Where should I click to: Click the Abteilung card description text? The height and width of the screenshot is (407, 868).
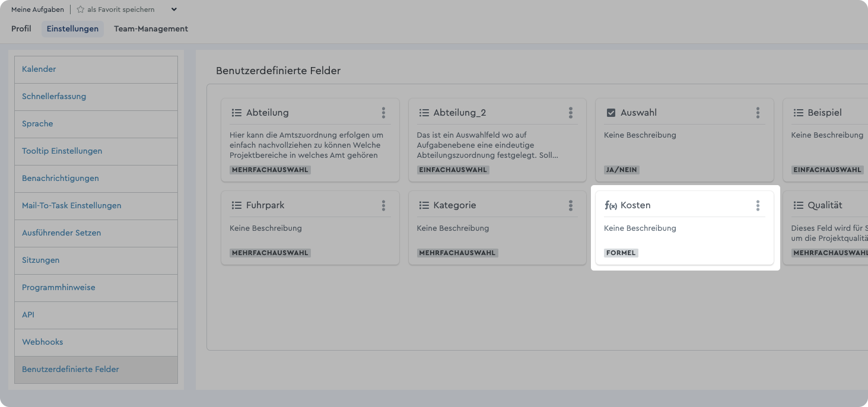(306, 145)
